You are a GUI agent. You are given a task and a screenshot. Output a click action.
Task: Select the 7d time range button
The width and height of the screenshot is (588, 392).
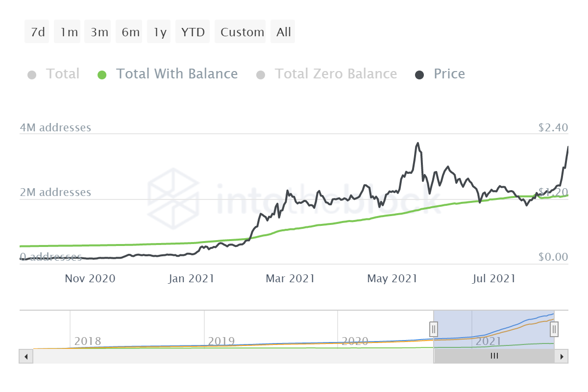click(x=37, y=32)
